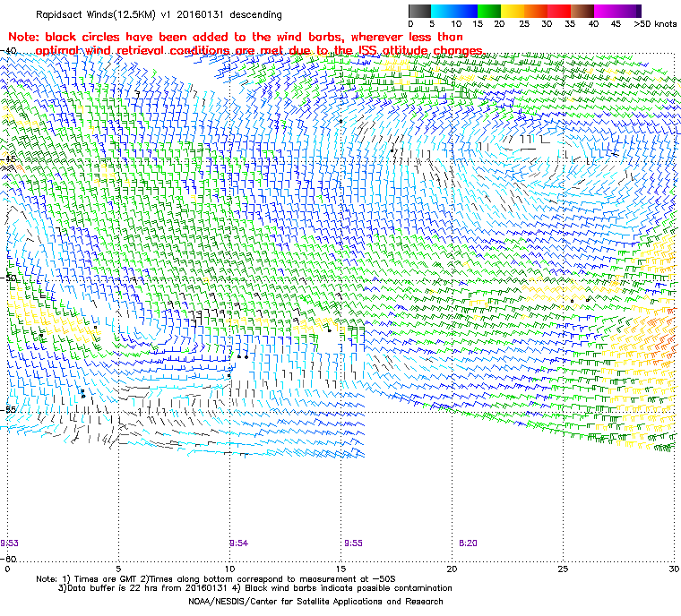Click legend tick number 40
Viewport: 681px width, 616px height.
tap(593, 24)
